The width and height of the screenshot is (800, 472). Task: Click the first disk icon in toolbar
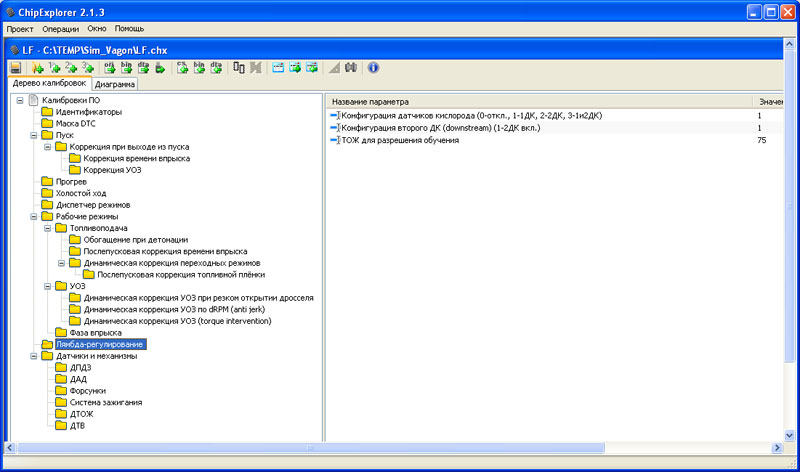point(16,68)
